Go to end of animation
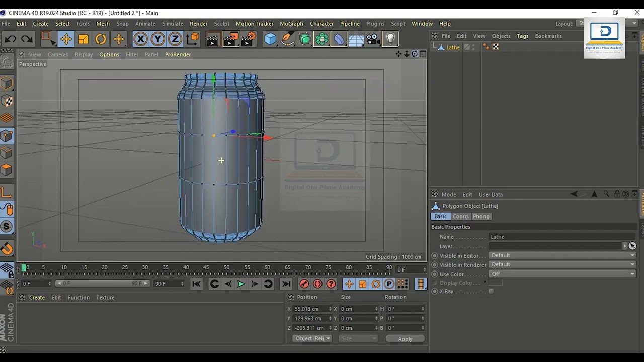Image resolution: width=644 pixels, height=362 pixels. click(286, 284)
